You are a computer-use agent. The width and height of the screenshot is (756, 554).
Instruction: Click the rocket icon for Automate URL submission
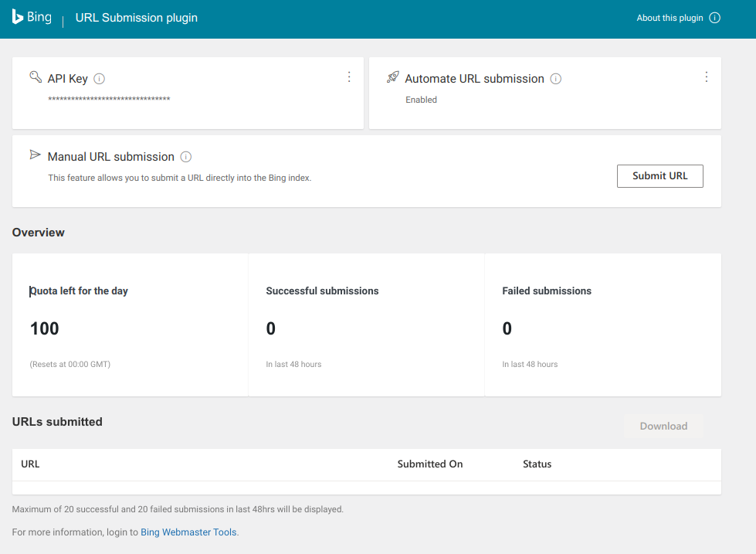point(393,77)
